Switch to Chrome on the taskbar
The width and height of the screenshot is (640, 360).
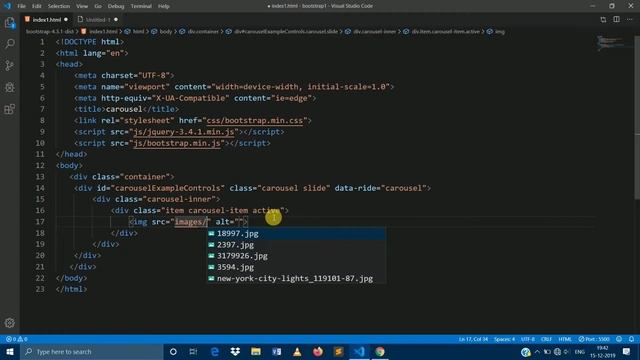point(380,351)
